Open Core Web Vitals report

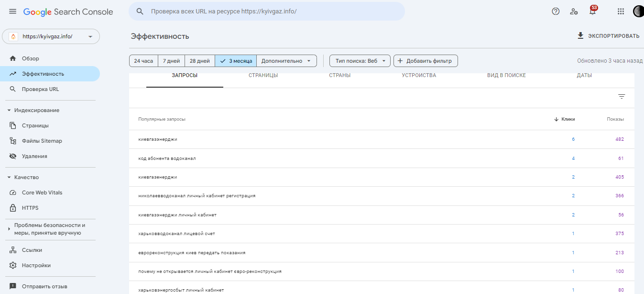[x=50, y=192]
